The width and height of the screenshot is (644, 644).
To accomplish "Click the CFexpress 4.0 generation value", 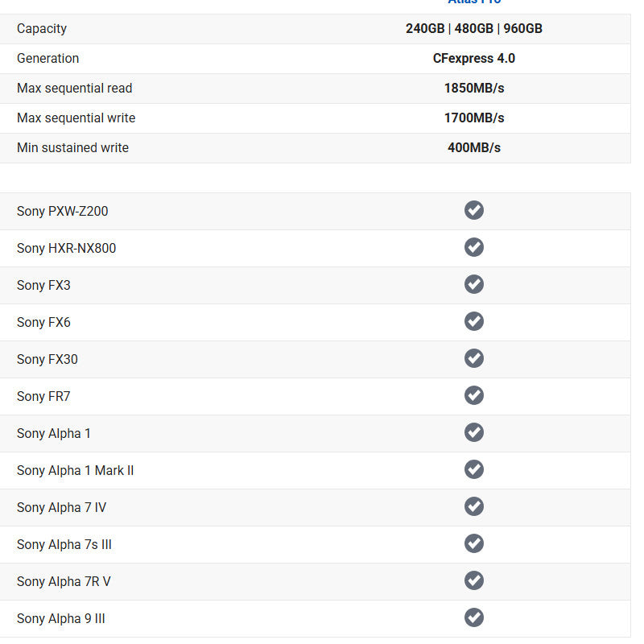I will (474, 59).
